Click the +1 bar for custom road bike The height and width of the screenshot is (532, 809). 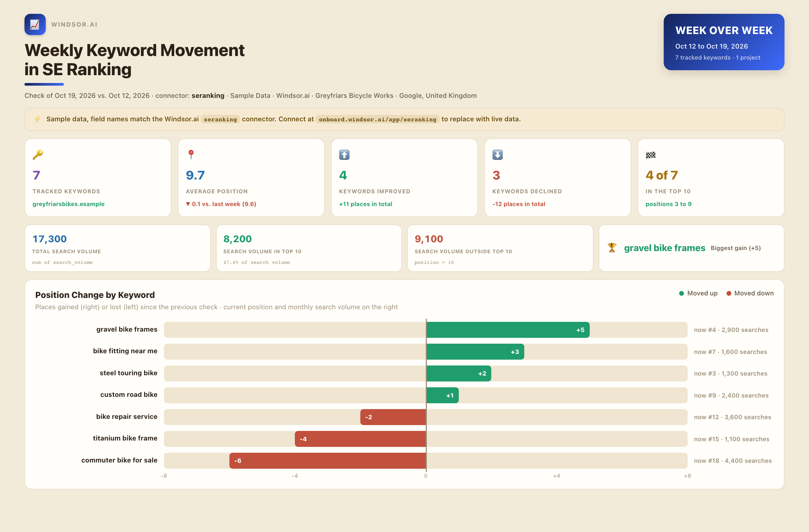(442, 395)
